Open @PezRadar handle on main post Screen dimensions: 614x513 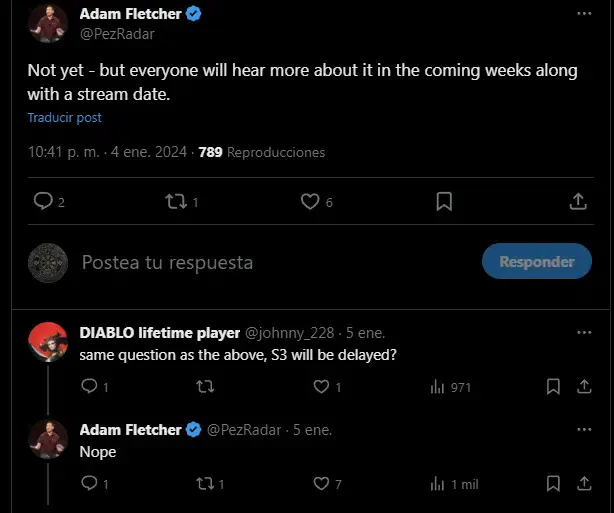tap(117, 34)
